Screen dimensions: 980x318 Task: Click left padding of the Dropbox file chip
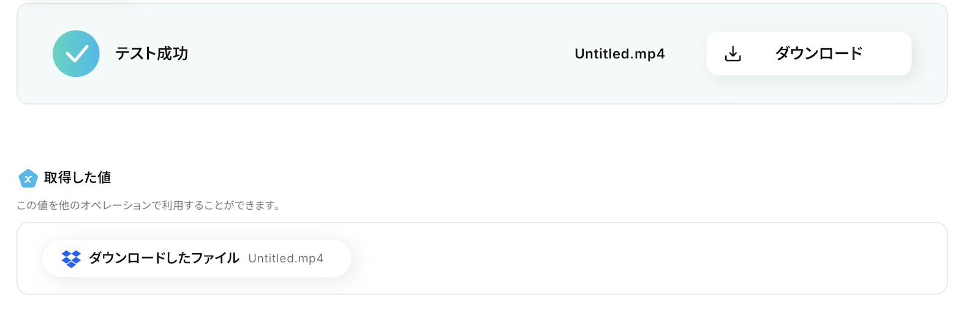pyautogui.click(x=51, y=259)
